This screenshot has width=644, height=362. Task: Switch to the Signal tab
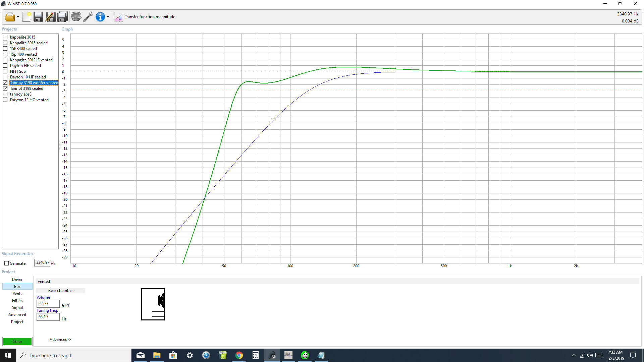coord(17,308)
